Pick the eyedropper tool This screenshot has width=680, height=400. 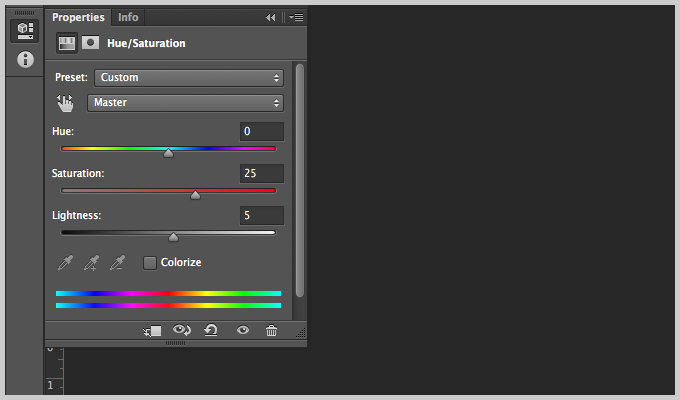click(x=65, y=262)
